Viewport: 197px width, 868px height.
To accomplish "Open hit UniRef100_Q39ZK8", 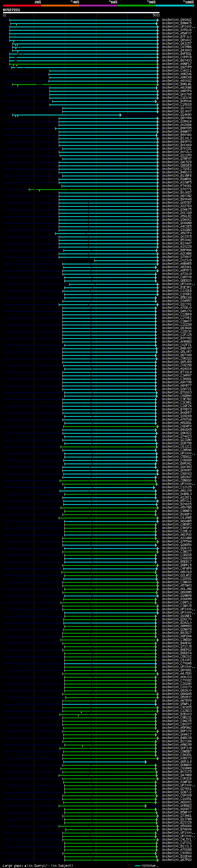I will 177,416.
